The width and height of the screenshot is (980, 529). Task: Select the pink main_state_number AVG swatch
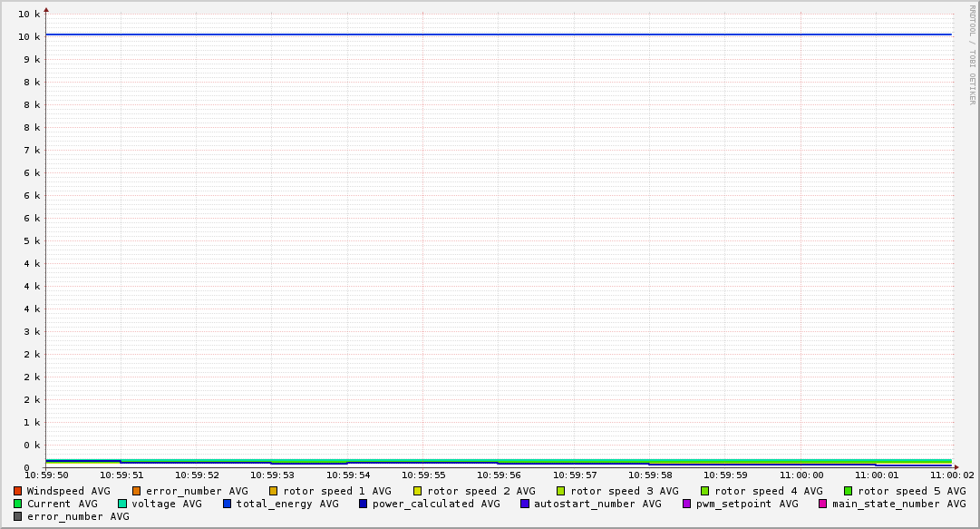(x=823, y=504)
